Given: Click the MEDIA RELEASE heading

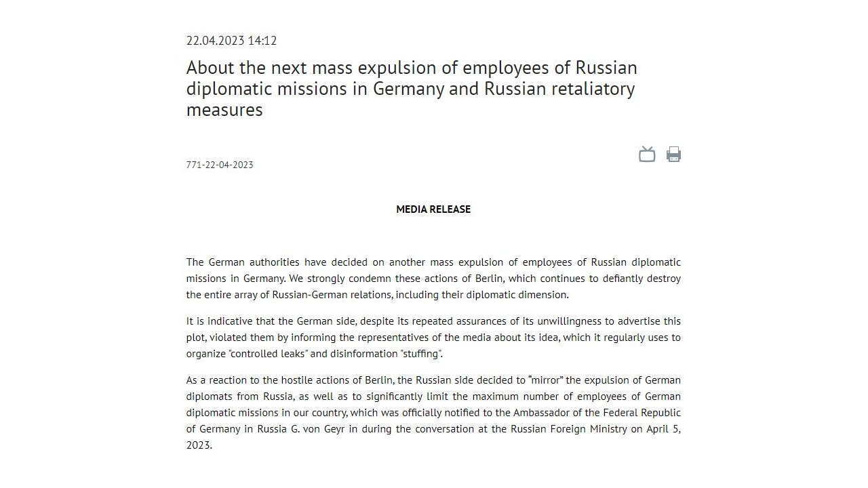Looking at the screenshot, I should point(433,209).
